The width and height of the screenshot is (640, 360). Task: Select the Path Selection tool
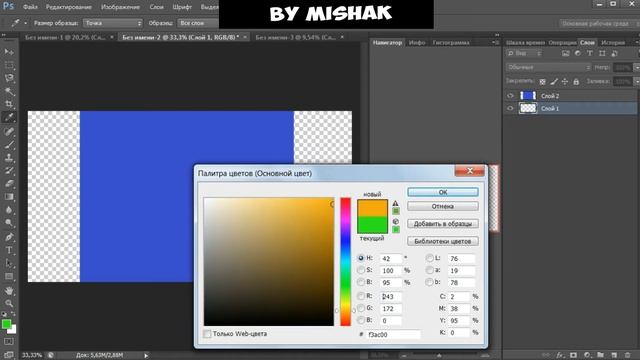tap(9, 263)
